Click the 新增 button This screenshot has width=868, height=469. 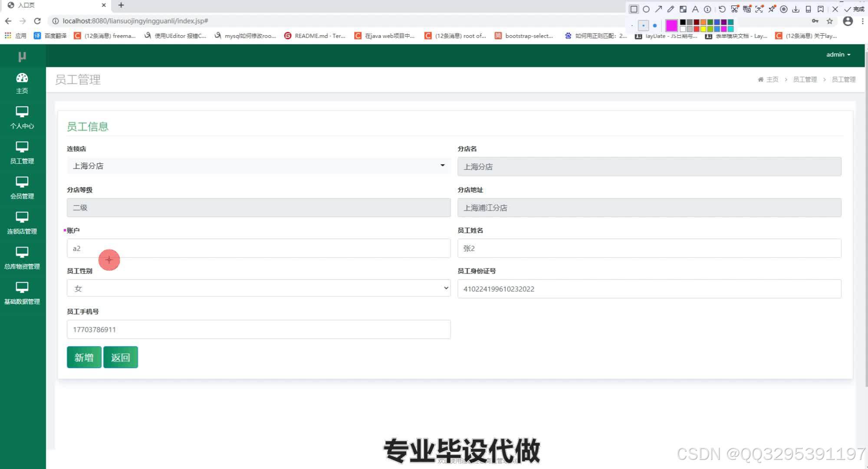(84, 357)
